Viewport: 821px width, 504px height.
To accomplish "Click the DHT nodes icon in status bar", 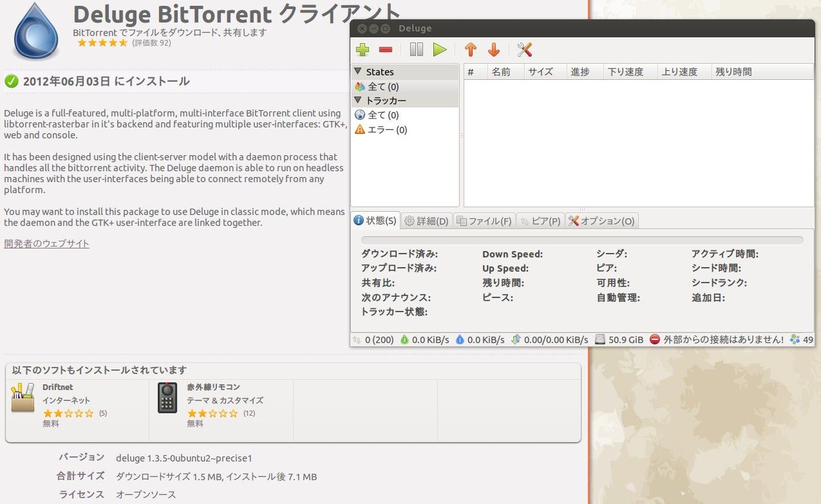I will 795,339.
